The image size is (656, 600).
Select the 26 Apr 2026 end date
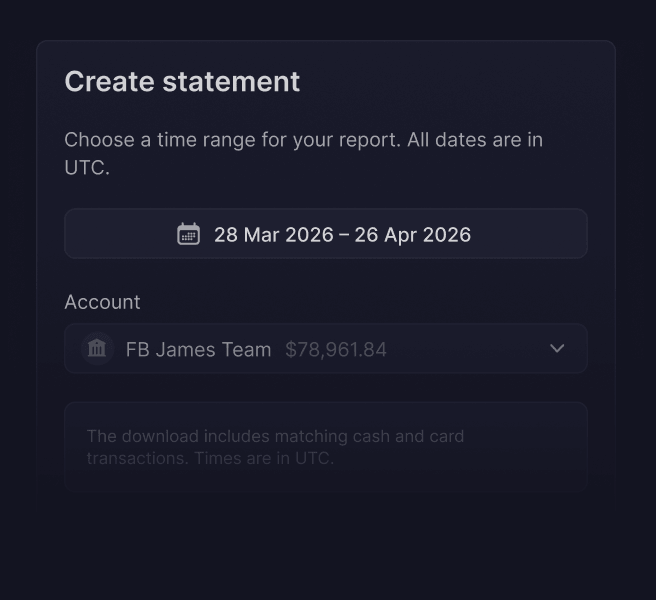tap(413, 235)
